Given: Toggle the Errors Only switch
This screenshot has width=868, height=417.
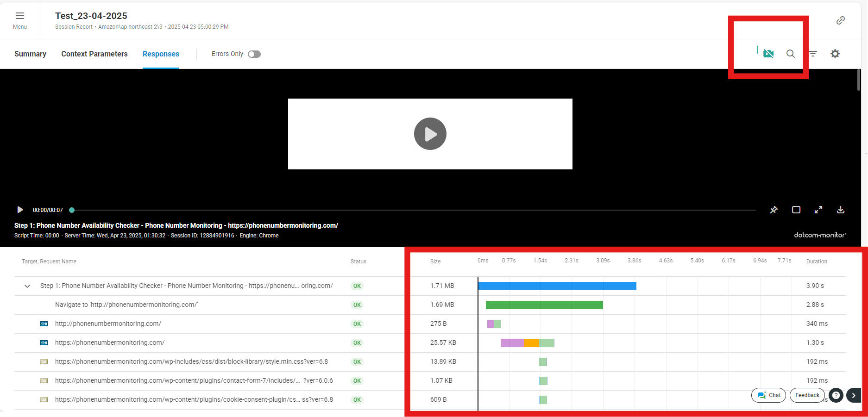Looking at the screenshot, I should [x=254, y=54].
